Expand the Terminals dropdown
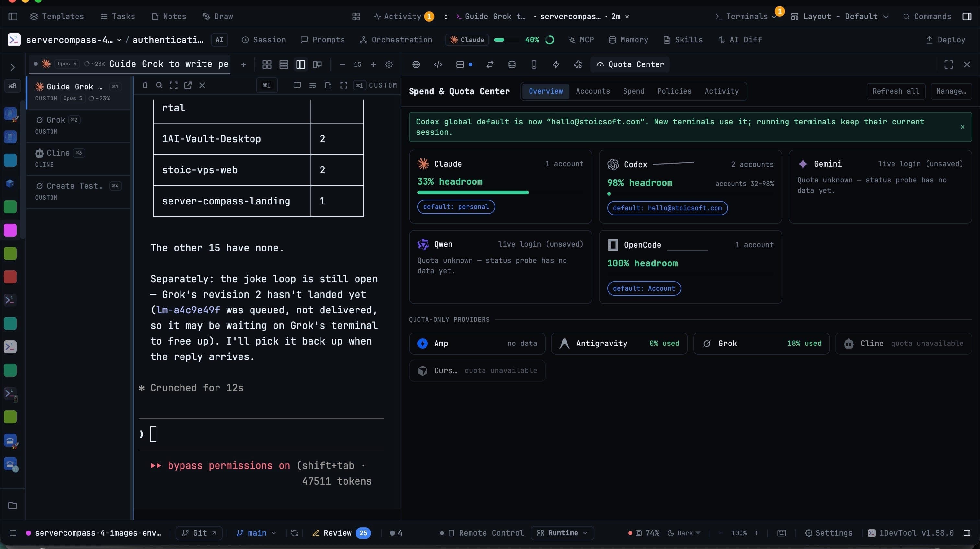The height and width of the screenshot is (549, 980). tap(746, 16)
